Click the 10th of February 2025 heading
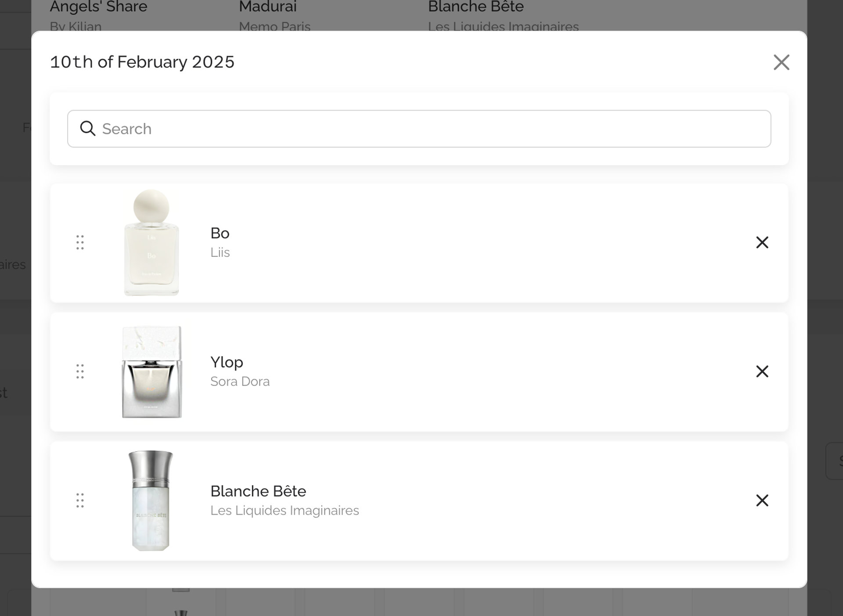843x616 pixels. pyautogui.click(x=142, y=62)
